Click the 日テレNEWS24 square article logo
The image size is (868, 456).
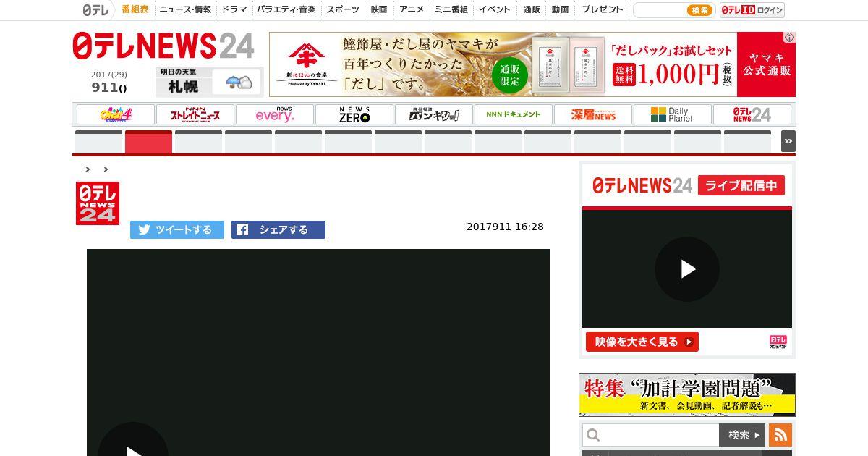[x=98, y=203]
